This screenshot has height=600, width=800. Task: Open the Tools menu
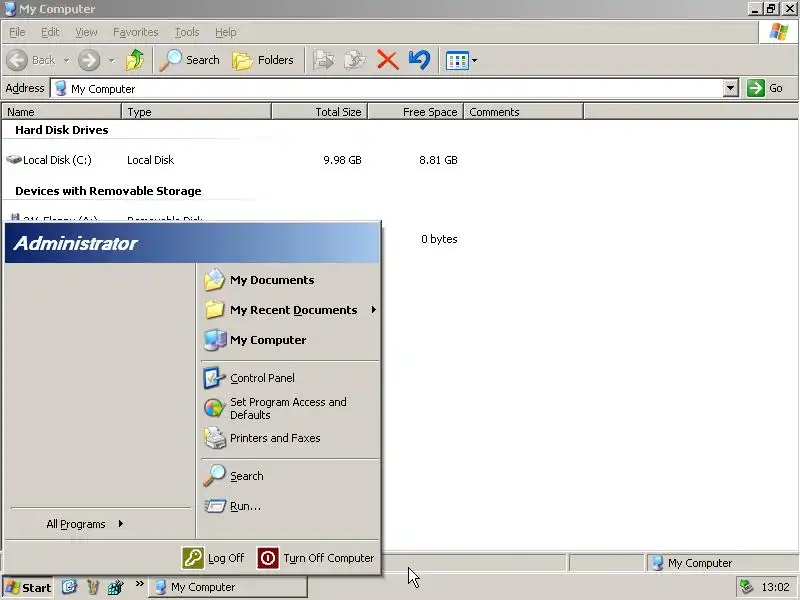pos(187,32)
